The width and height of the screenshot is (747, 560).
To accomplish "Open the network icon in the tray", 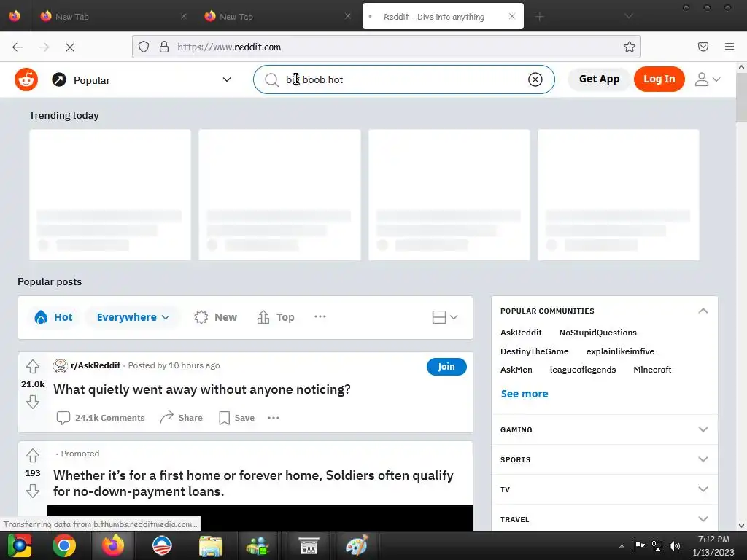I will coord(657,546).
